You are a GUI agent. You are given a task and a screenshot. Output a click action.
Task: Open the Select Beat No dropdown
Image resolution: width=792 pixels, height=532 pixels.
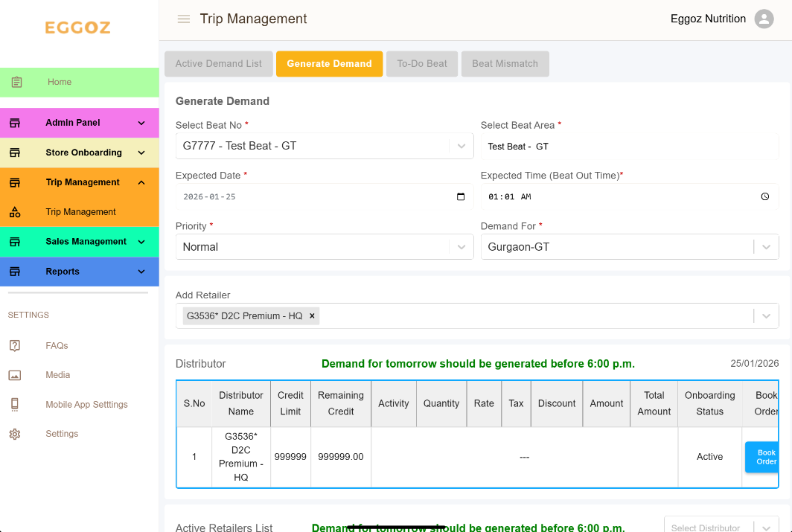point(462,146)
